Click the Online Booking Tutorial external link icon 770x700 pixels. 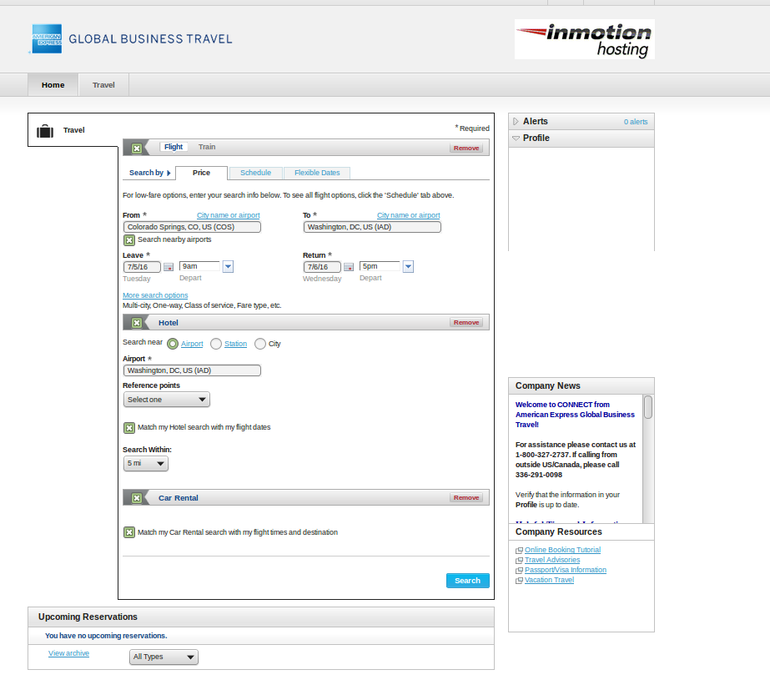pyautogui.click(x=519, y=551)
